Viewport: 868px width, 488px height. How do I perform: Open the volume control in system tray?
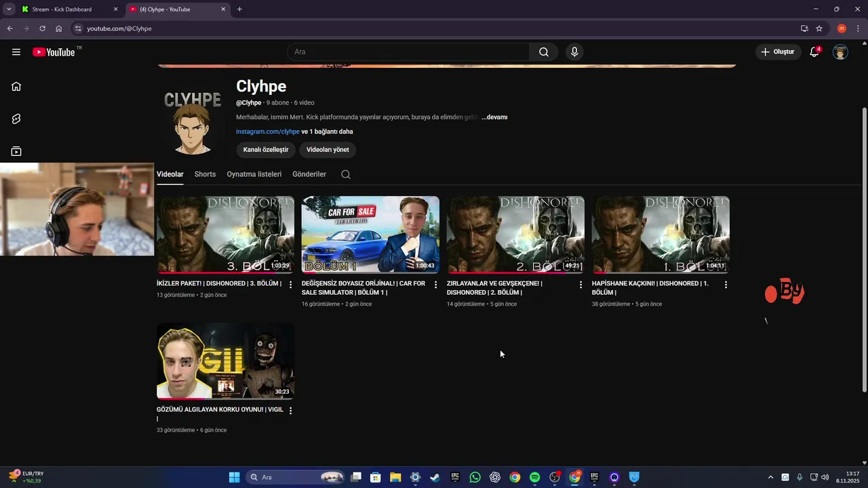825,477
